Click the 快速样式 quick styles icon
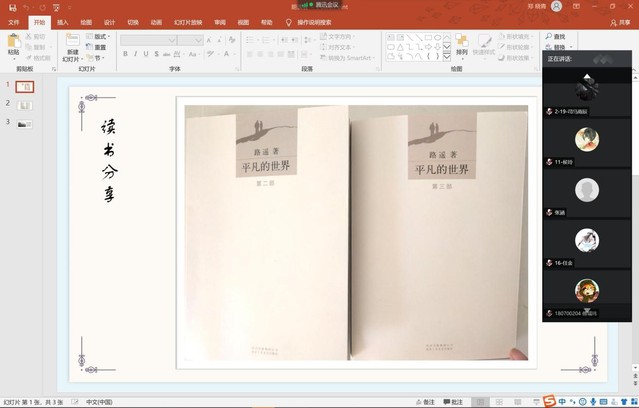This screenshot has height=408, width=639. pos(483,44)
